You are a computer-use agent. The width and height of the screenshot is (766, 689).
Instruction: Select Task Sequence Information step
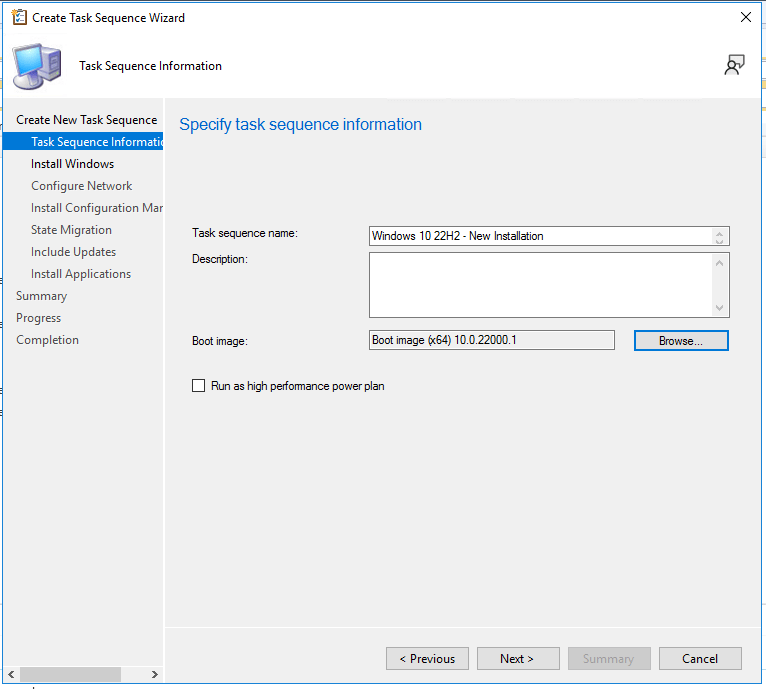coord(83,142)
